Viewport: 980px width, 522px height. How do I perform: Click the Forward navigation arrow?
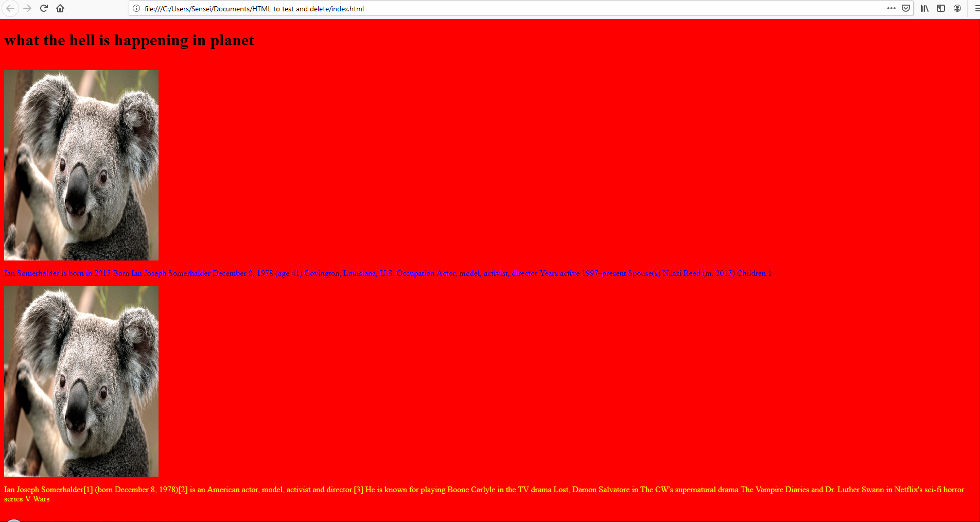coord(27,8)
